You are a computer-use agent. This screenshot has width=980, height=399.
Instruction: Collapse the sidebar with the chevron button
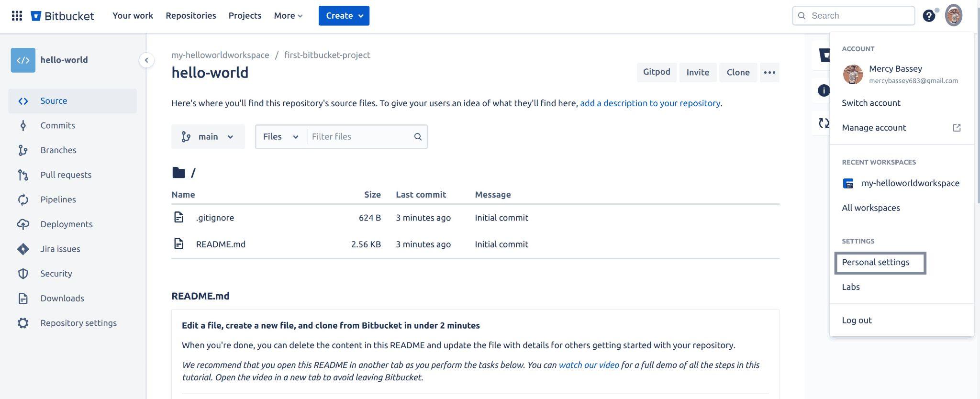point(146,60)
